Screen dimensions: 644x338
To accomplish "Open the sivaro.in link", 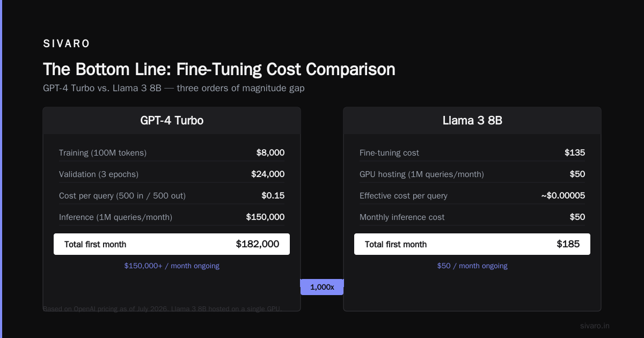I will 595,326.
